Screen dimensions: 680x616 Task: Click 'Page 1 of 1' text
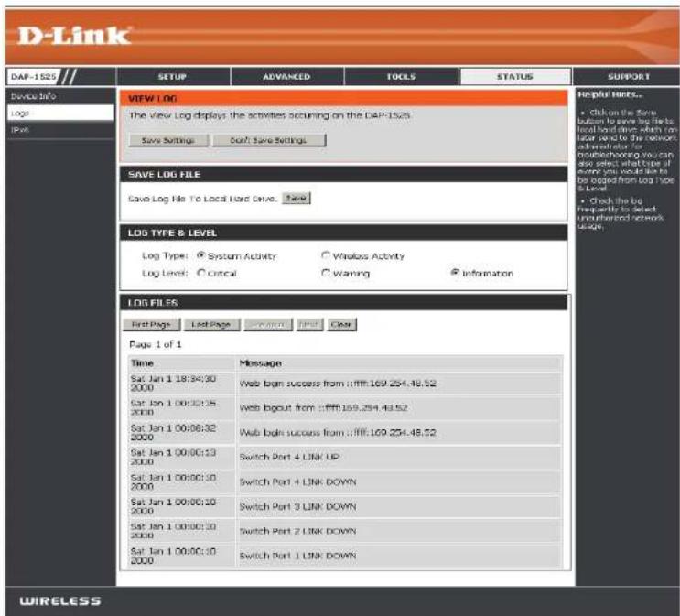[156, 344]
